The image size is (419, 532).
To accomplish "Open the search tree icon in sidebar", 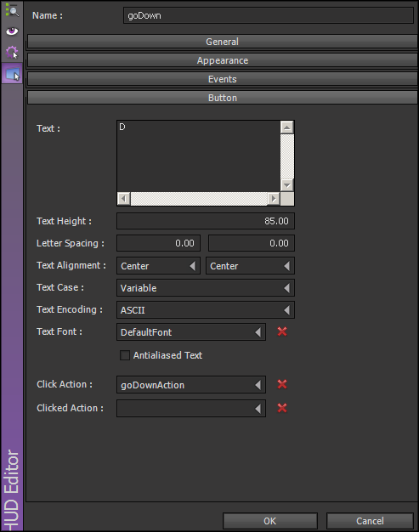I will click(x=12, y=10).
